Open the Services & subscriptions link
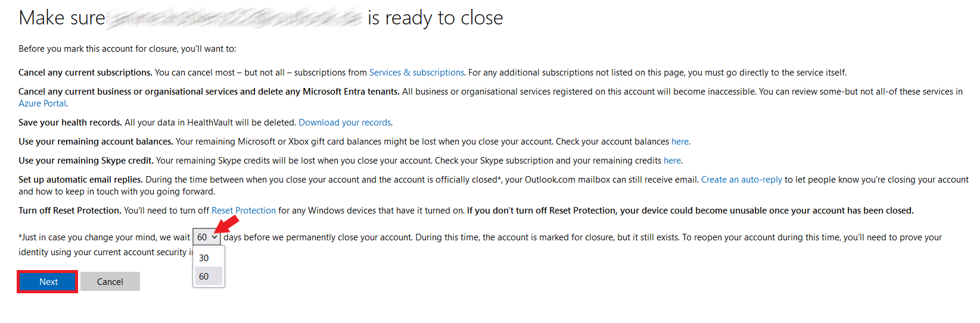The width and height of the screenshot is (980, 323). pos(416,73)
